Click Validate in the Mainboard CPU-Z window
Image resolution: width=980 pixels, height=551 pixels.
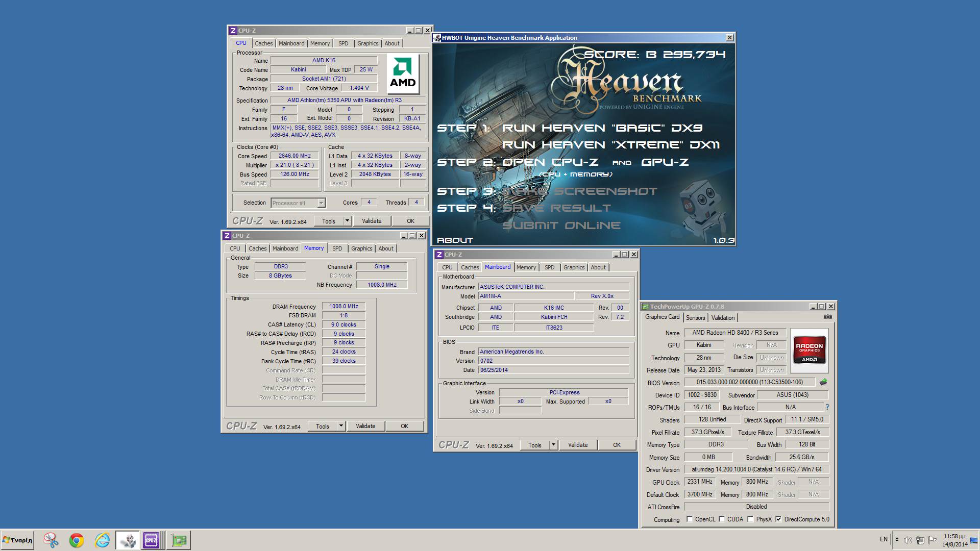578,445
